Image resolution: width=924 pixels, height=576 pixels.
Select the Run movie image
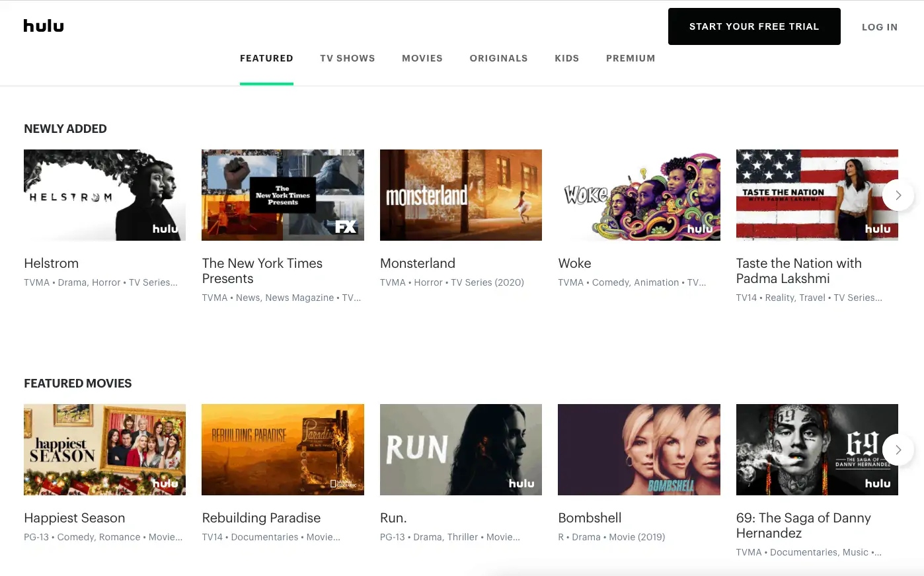click(461, 450)
